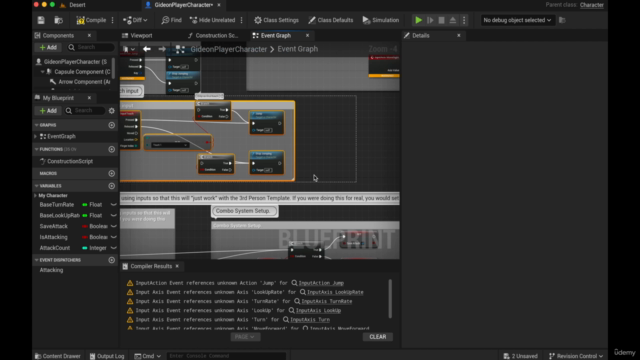640x360 pixels.
Task: Toggle visibility of the BaseTurnRate variable
Action: [113, 204]
